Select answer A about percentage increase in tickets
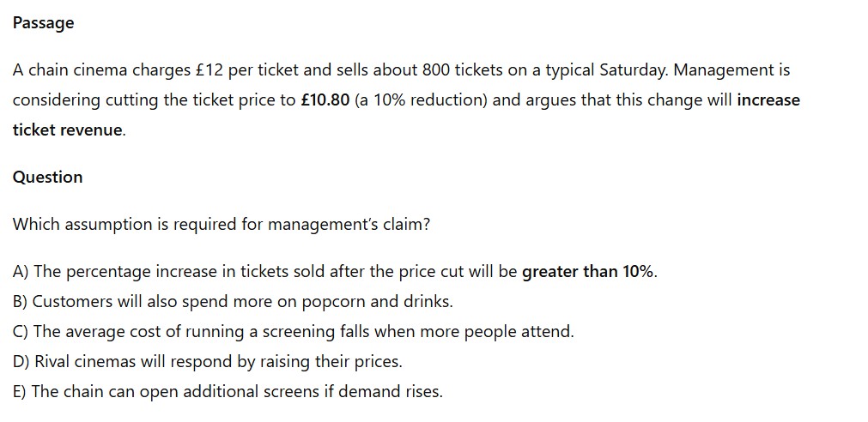The height and width of the screenshot is (422, 868). (x=335, y=272)
